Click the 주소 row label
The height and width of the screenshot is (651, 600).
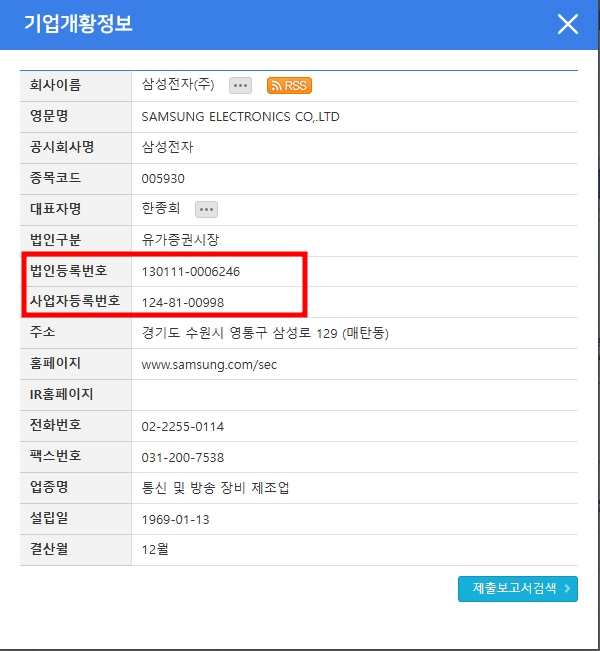42,332
